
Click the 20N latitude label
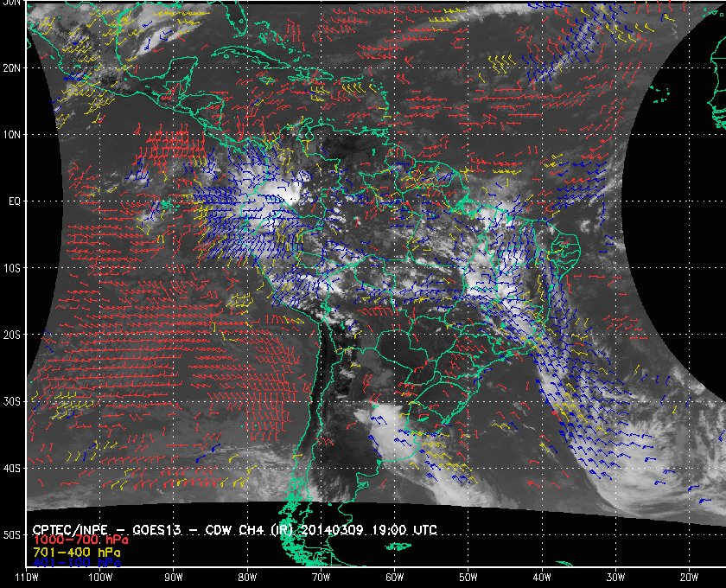(12, 67)
